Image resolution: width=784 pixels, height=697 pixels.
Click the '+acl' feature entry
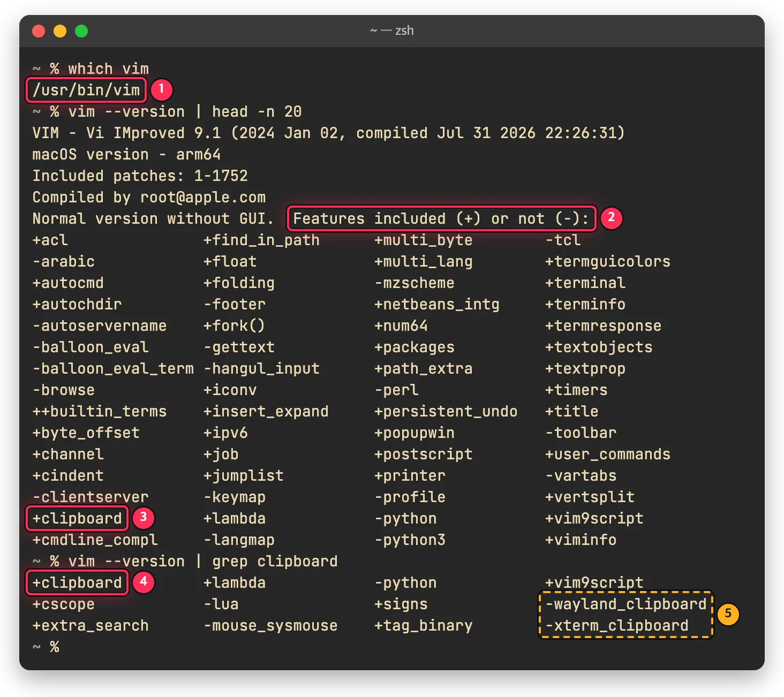pos(50,240)
